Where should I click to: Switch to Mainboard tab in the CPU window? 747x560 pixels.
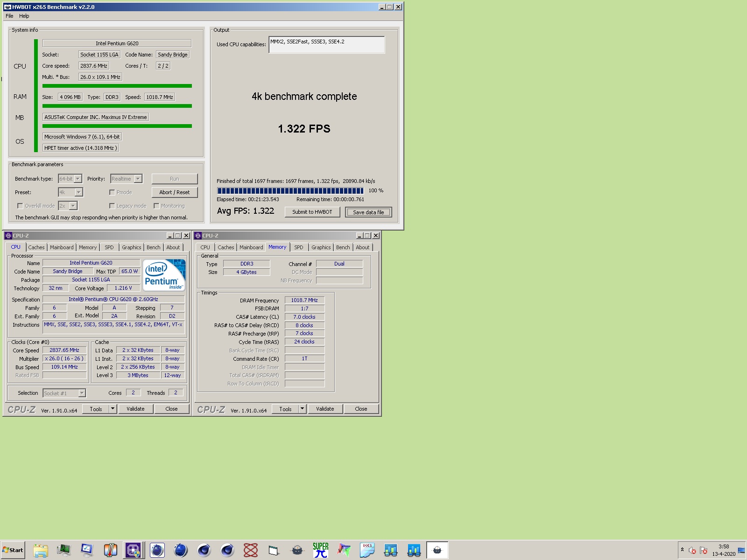[62, 247]
